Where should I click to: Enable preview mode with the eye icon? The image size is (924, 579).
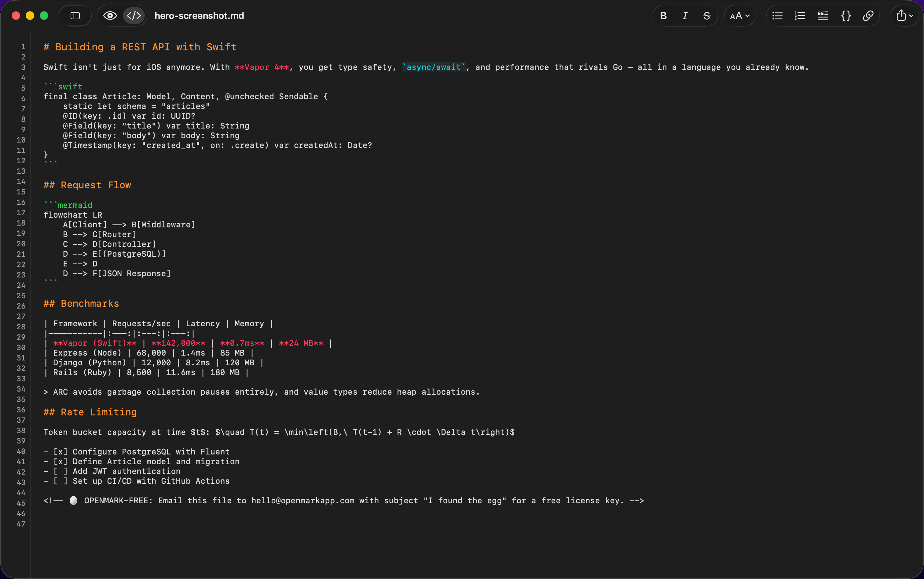coord(110,16)
